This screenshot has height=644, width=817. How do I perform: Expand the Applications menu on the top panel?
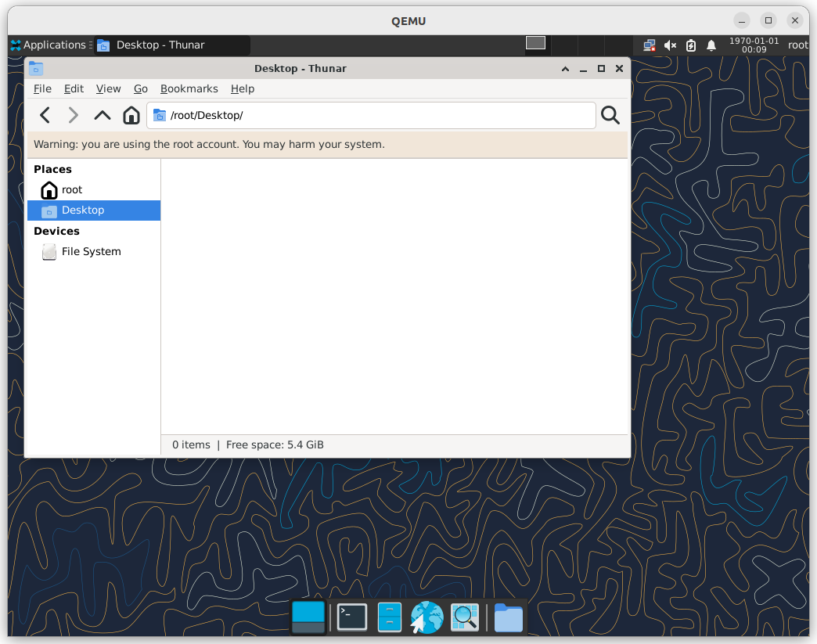click(x=47, y=45)
